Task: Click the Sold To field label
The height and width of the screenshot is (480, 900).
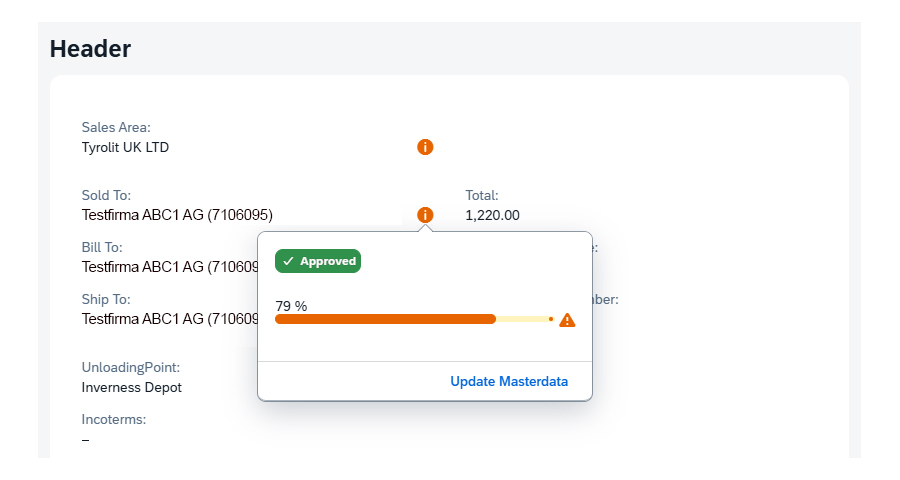Action: pyautogui.click(x=106, y=195)
